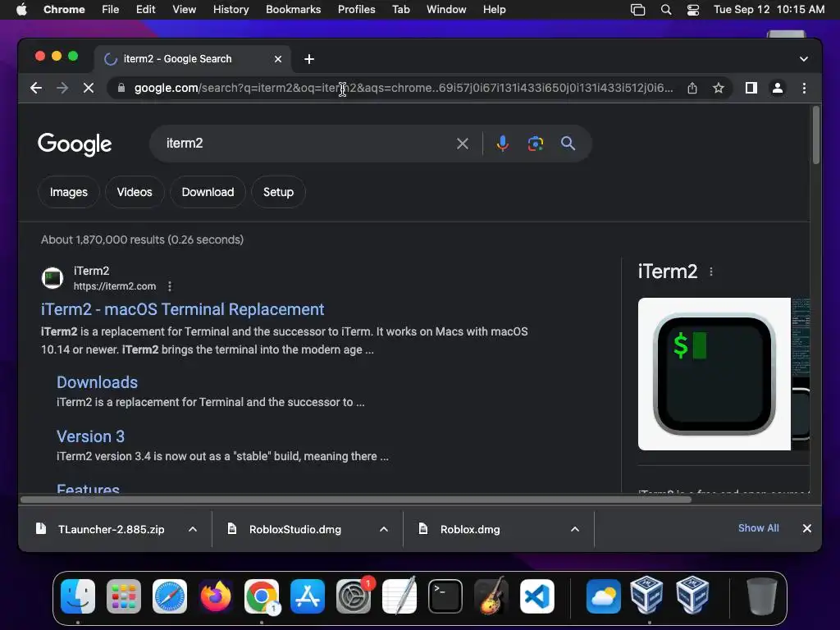This screenshot has width=840, height=630.
Task: Go back with the browser back arrow
Action: pyautogui.click(x=36, y=88)
